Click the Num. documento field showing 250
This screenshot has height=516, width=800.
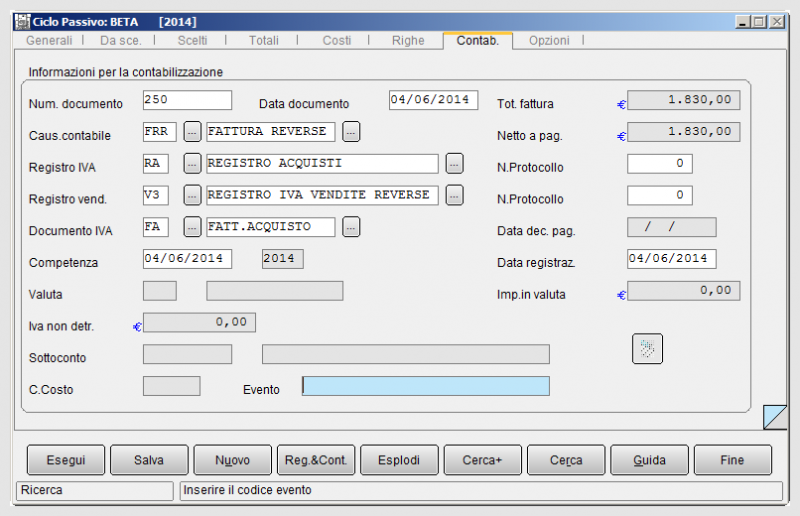(x=187, y=100)
